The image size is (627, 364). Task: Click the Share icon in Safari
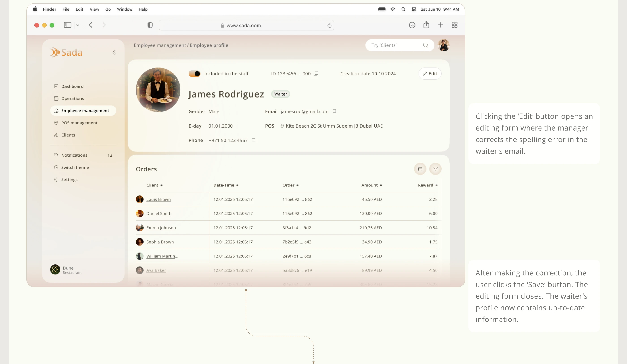[x=426, y=25]
